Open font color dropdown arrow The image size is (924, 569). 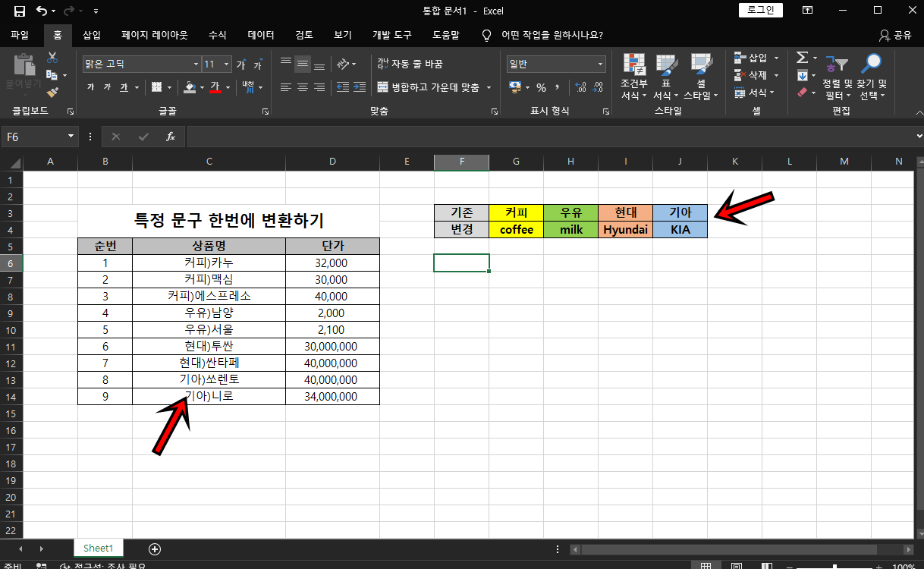[228, 87]
